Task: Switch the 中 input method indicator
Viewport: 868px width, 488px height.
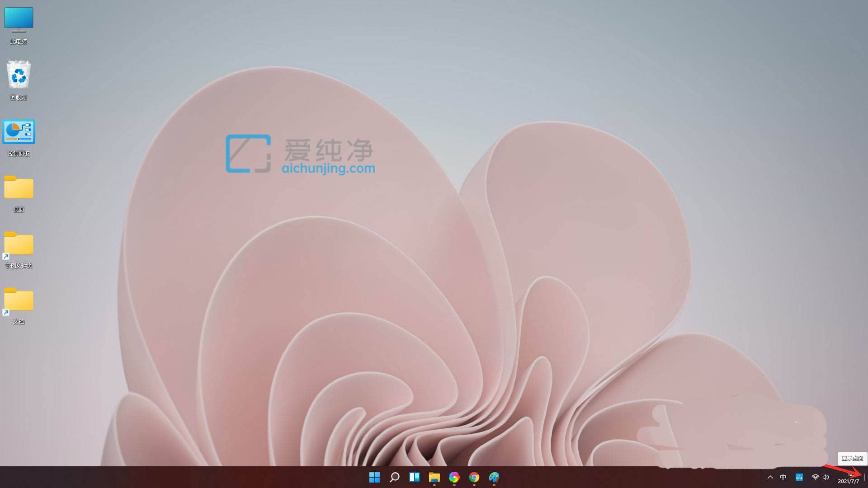Action: click(x=783, y=477)
